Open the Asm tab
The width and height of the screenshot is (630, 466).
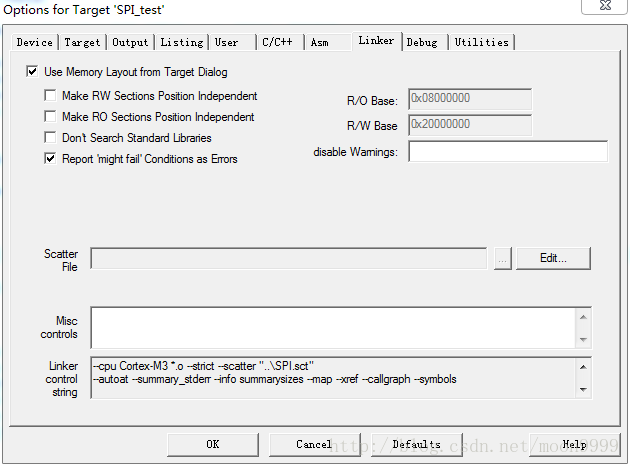coord(327,42)
